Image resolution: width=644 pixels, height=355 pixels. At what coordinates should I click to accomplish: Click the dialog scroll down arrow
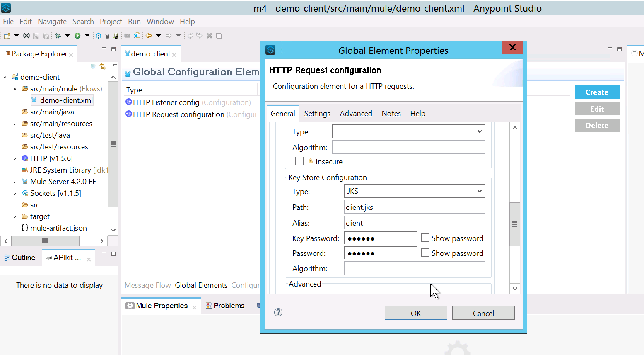(x=515, y=289)
